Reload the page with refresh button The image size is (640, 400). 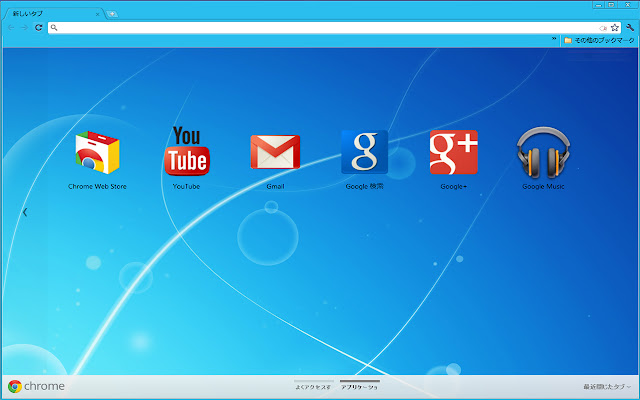[x=38, y=27]
